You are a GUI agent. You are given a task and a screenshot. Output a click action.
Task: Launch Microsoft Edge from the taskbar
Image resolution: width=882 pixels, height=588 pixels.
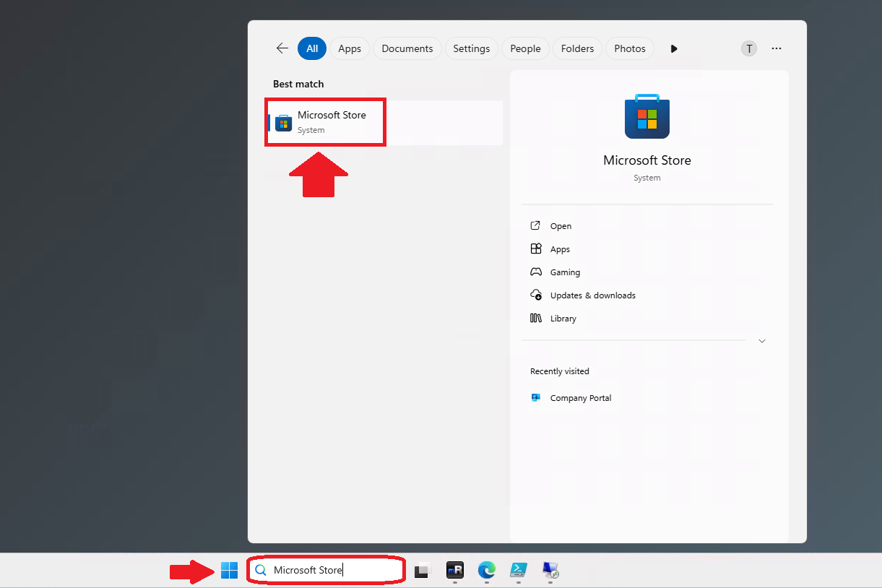pos(486,570)
